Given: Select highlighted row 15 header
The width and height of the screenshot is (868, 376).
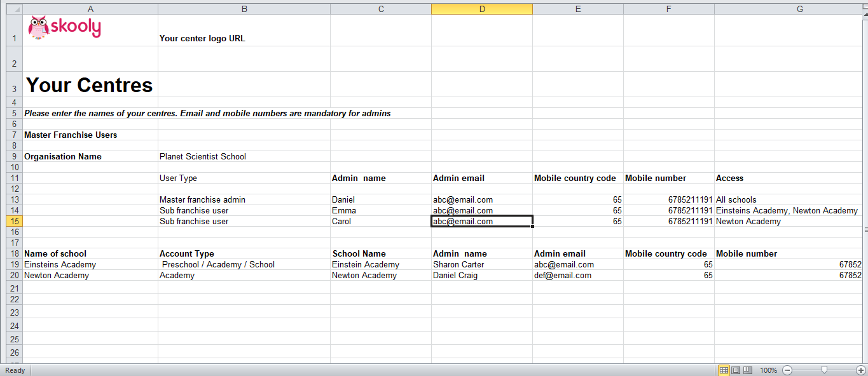Looking at the screenshot, I should point(14,221).
